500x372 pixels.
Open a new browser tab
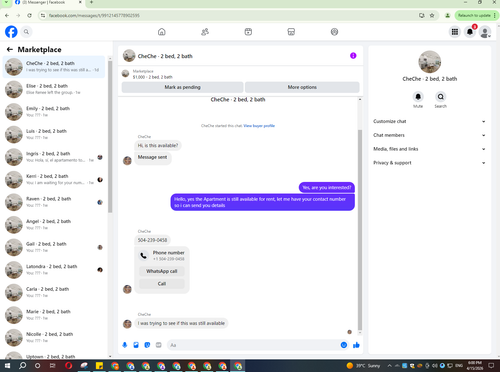pyautogui.click(x=91, y=2)
